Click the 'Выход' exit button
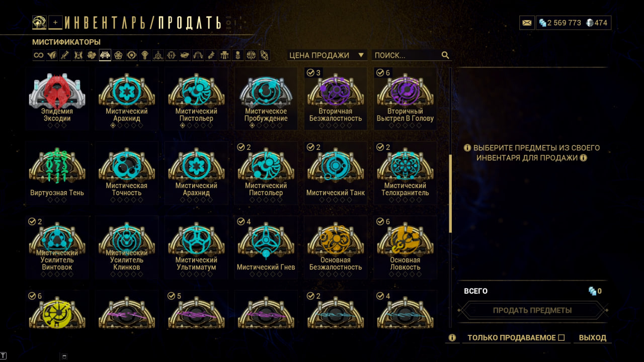 coord(593,338)
